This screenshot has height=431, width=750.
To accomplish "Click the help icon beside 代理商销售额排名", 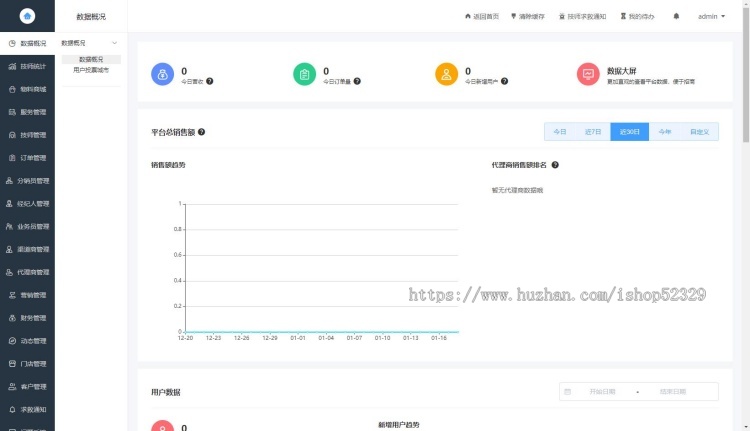I will pyautogui.click(x=555, y=165).
